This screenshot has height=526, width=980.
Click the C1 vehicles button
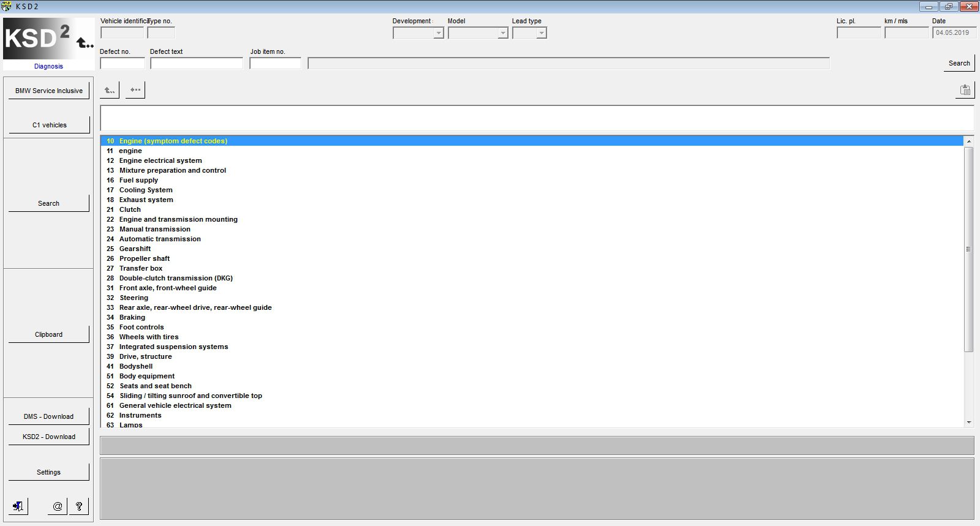click(x=49, y=125)
